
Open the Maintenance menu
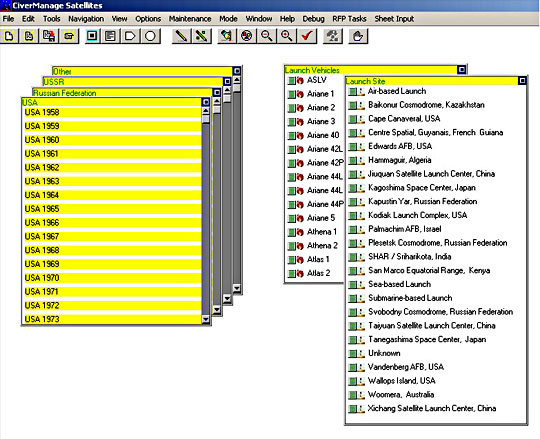(x=190, y=19)
